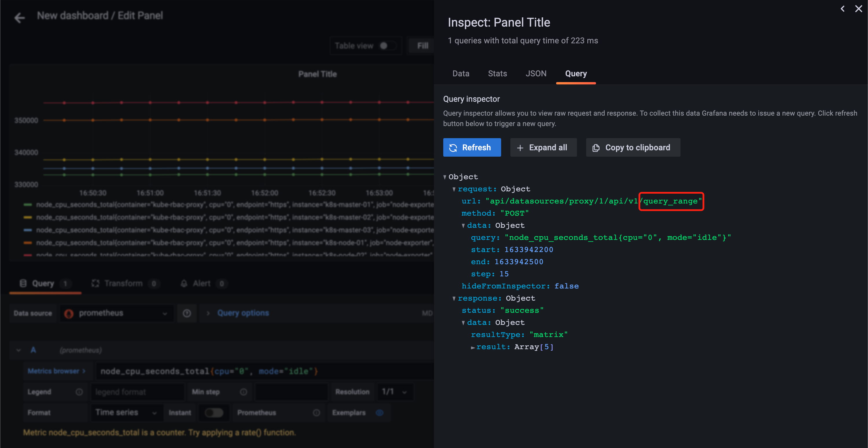Click the Min step input field
This screenshot has height=448, width=868.
click(291, 392)
